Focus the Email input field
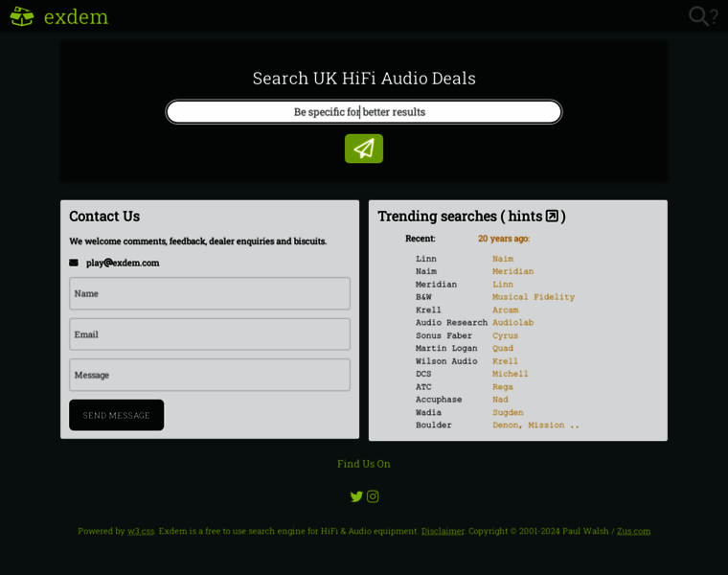 (x=210, y=334)
